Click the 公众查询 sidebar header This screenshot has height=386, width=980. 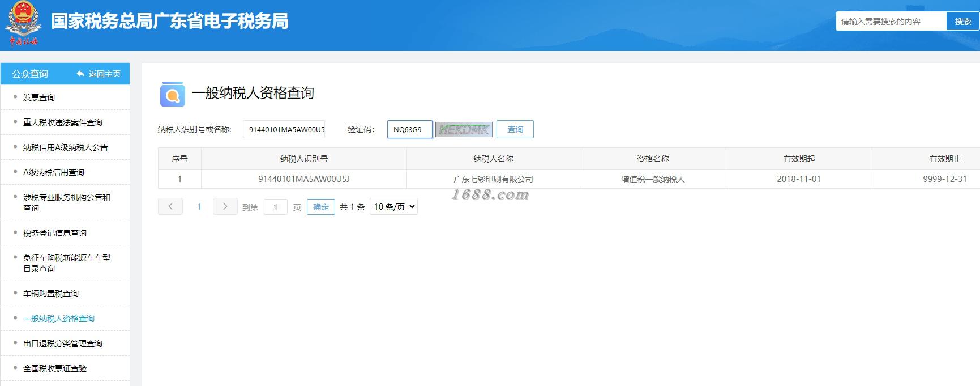pyautogui.click(x=30, y=74)
